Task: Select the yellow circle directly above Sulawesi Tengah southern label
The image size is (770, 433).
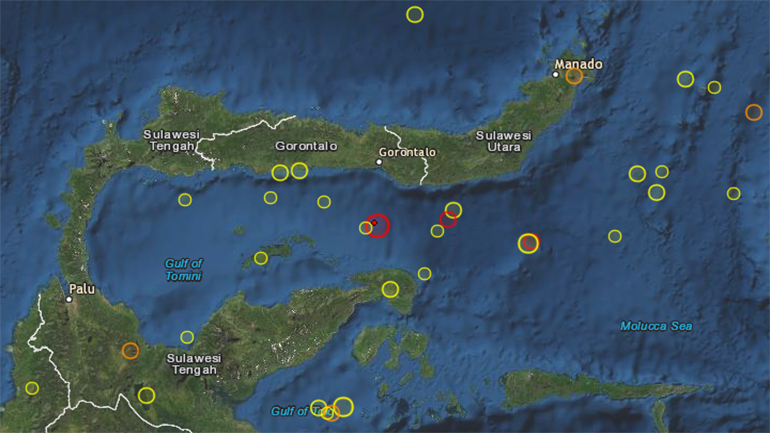Action: (x=187, y=337)
